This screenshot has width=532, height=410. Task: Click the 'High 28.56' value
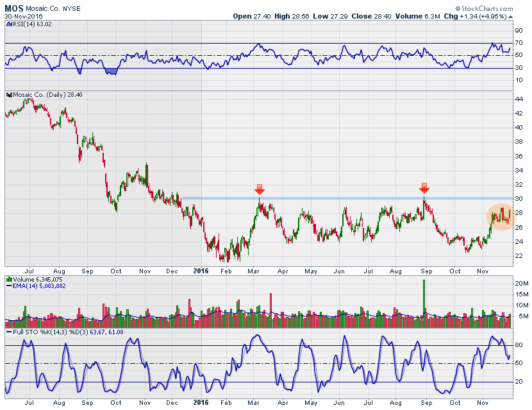point(292,16)
